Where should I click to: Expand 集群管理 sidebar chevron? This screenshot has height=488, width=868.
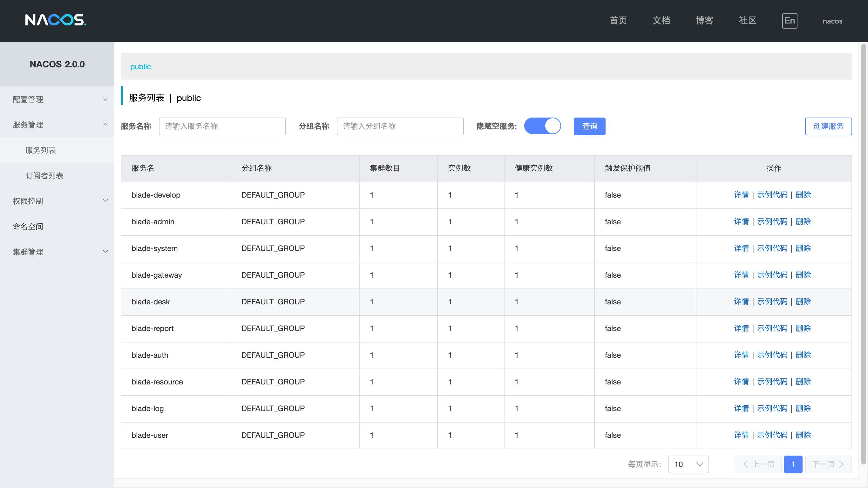click(105, 252)
